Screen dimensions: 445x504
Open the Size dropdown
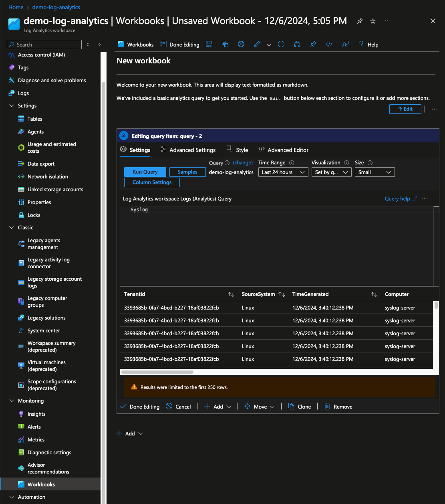pyautogui.click(x=375, y=172)
